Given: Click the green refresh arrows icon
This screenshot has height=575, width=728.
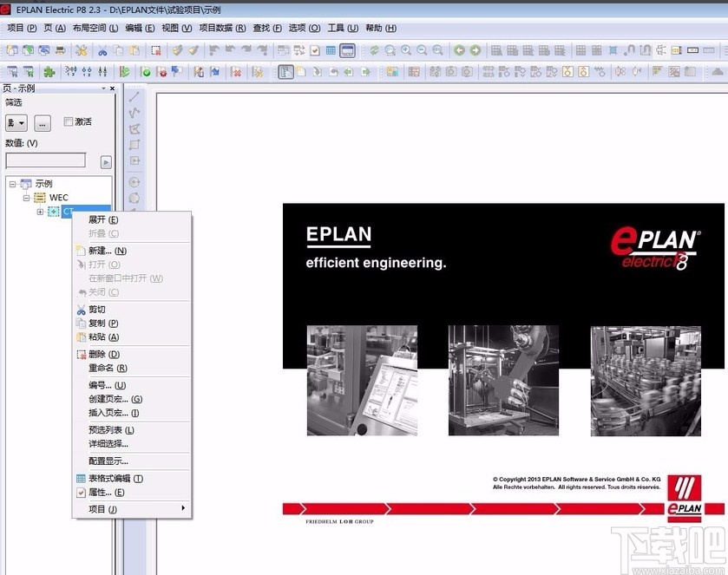Looking at the screenshot, I should click(x=374, y=50).
